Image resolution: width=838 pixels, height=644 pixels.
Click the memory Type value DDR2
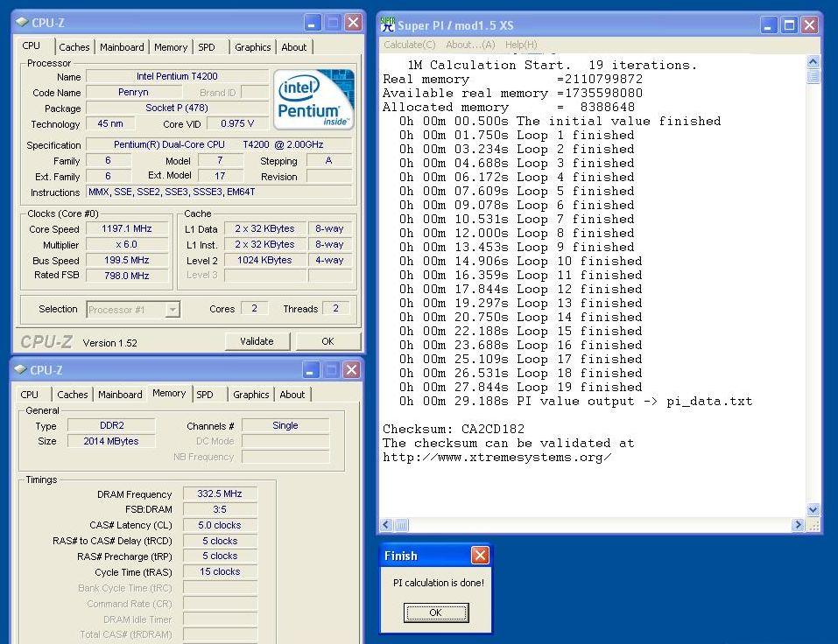[x=112, y=425]
